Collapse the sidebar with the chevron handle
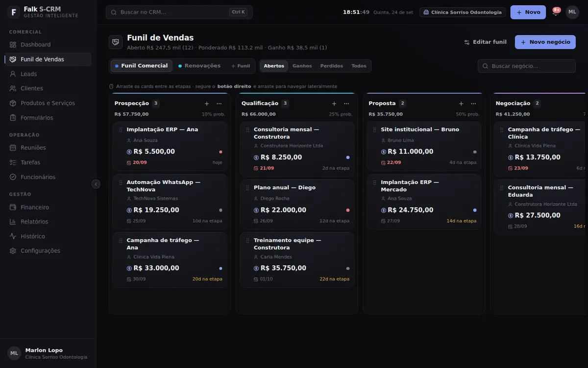Viewport: 588px width, 368px height. [x=96, y=184]
